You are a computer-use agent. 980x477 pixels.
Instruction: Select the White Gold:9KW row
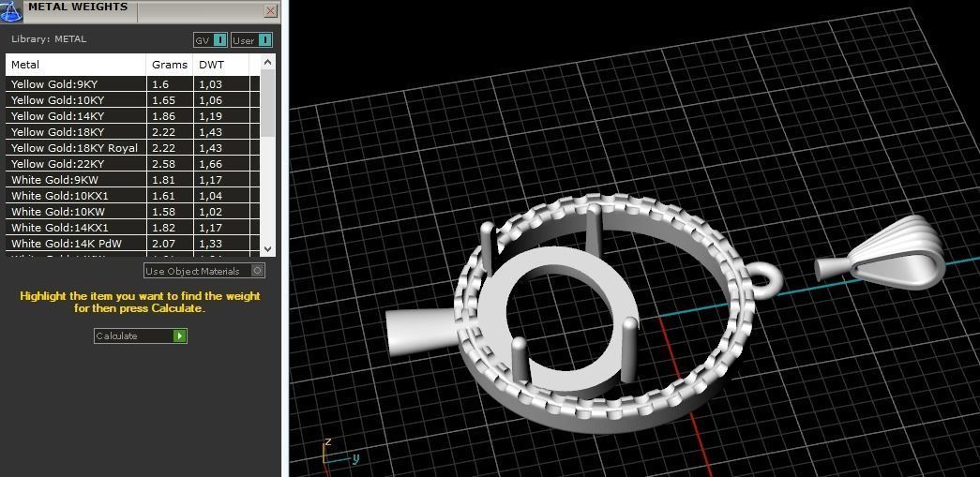(x=132, y=180)
